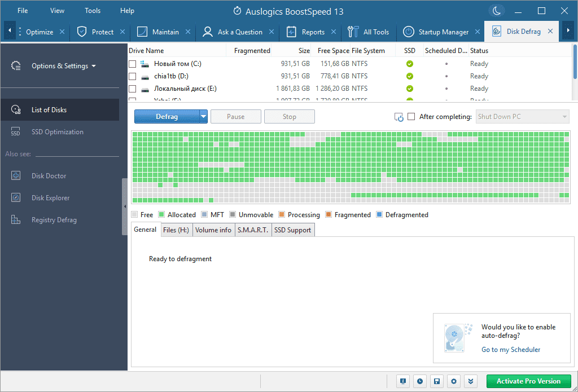Screen dimensions: 578x392
Task: Close the Startup Manager tab
Action: tap(478, 32)
